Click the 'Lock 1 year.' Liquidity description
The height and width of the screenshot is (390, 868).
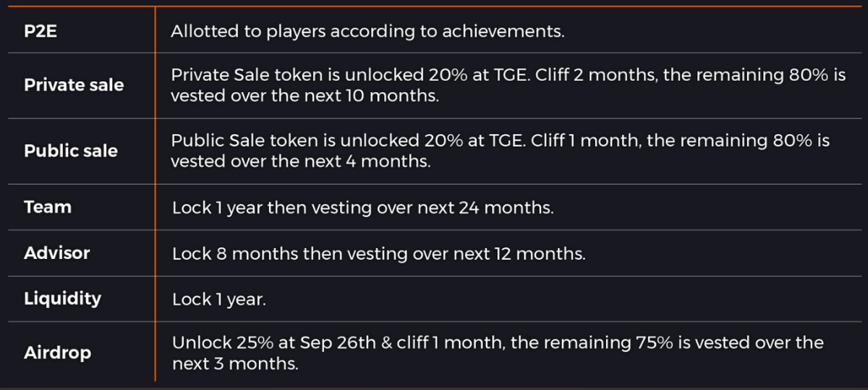[x=219, y=300]
